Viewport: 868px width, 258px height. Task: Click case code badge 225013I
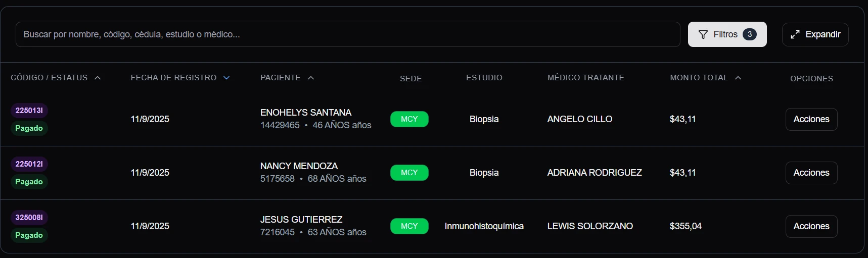coord(29,111)
